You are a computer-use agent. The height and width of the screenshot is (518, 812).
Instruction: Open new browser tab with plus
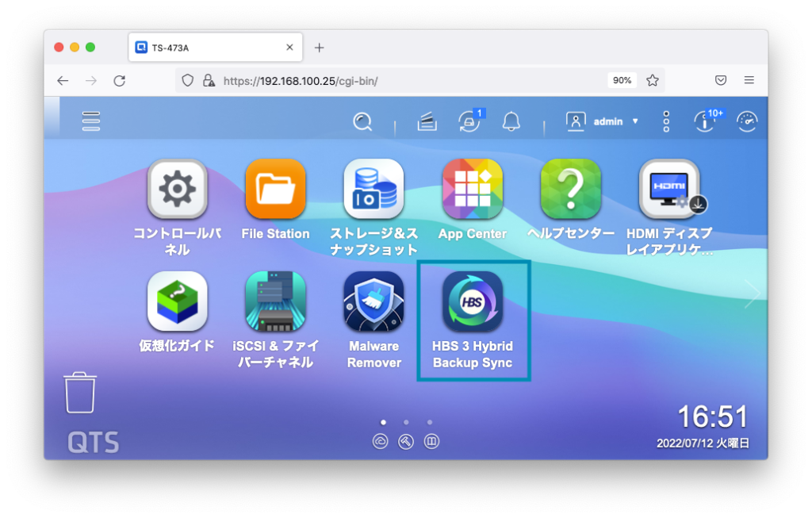click(319, 48)
